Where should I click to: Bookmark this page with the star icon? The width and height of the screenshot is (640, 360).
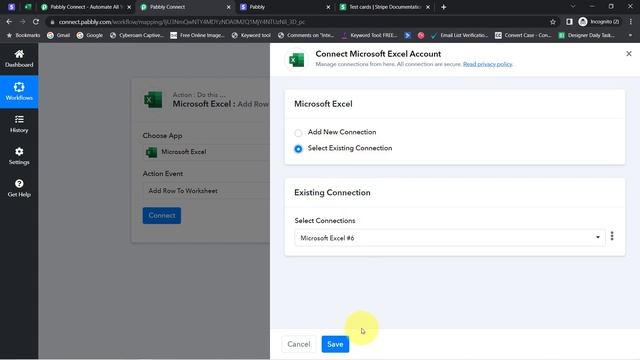coord(553,22)
